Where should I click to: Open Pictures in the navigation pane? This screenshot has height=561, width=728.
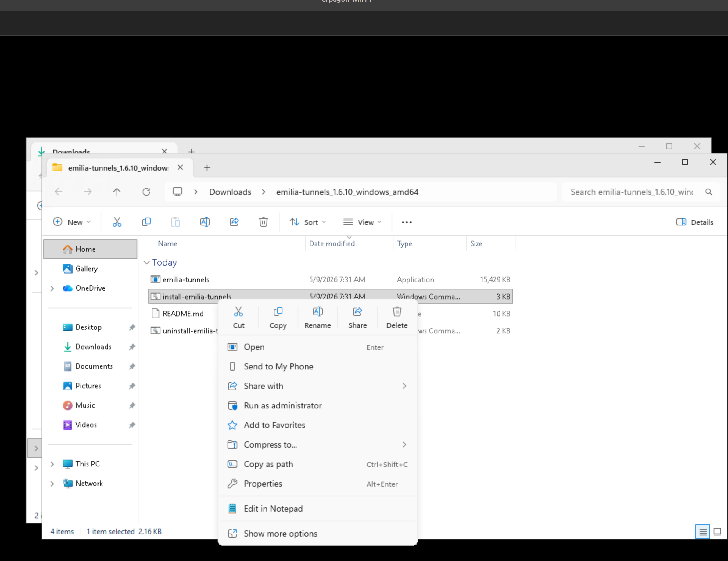point(88,386)
